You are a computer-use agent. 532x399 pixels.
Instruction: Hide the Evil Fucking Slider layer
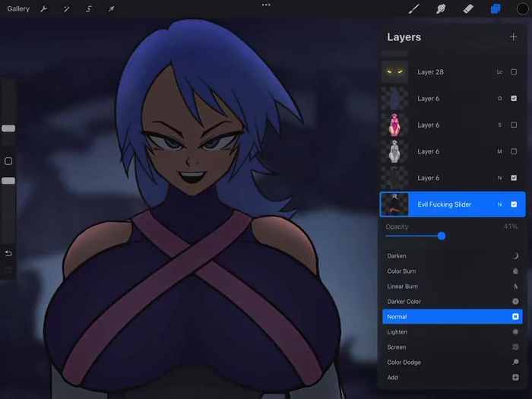[x=514, y=204]
